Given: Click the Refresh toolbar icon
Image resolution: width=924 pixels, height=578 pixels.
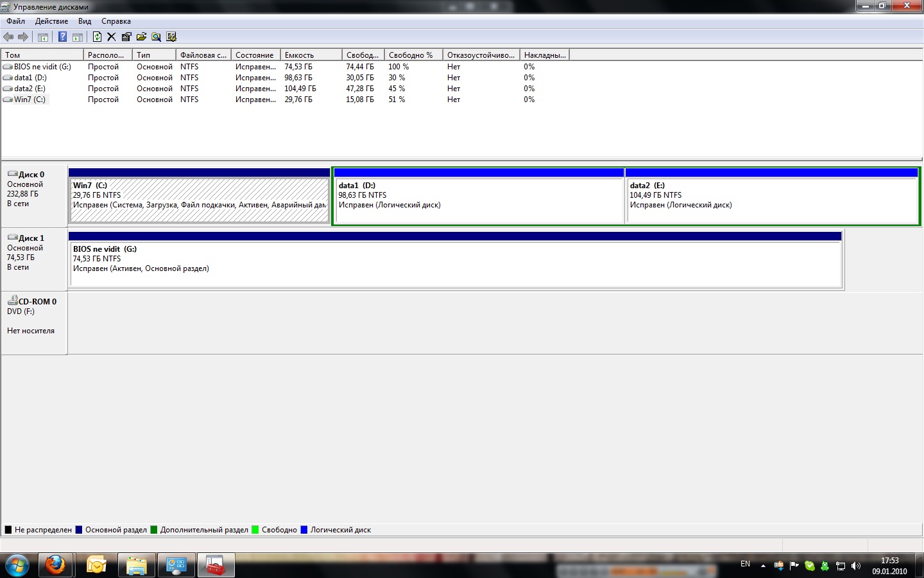Looking at the screenshot, I should pos(97,37).
